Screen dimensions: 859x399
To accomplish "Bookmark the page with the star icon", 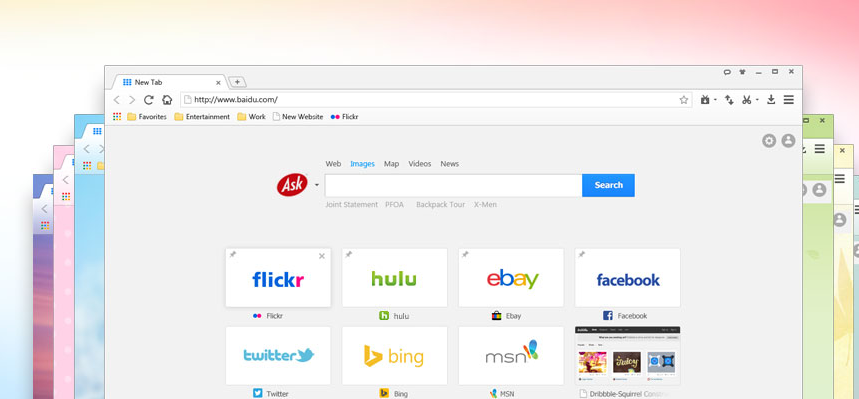I will (684, 100).
